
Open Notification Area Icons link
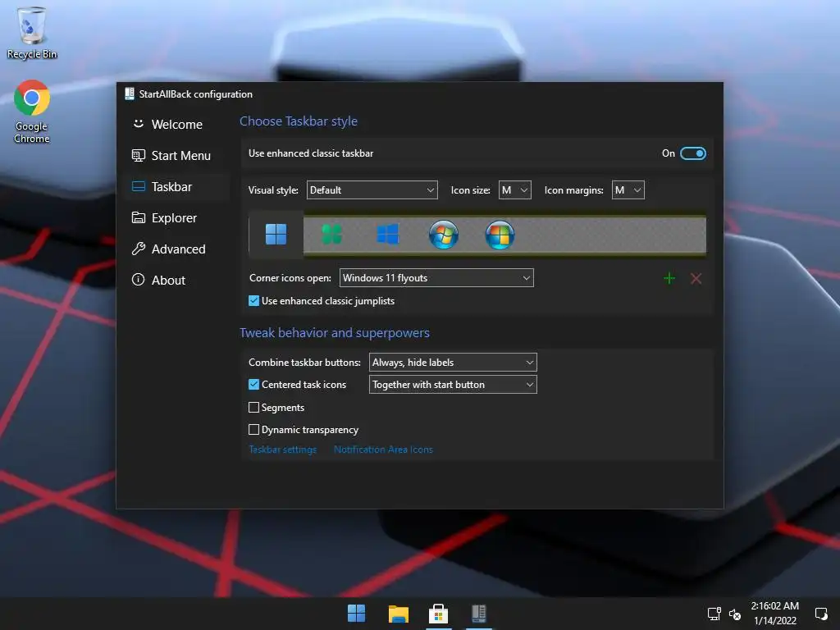point(383,450)
